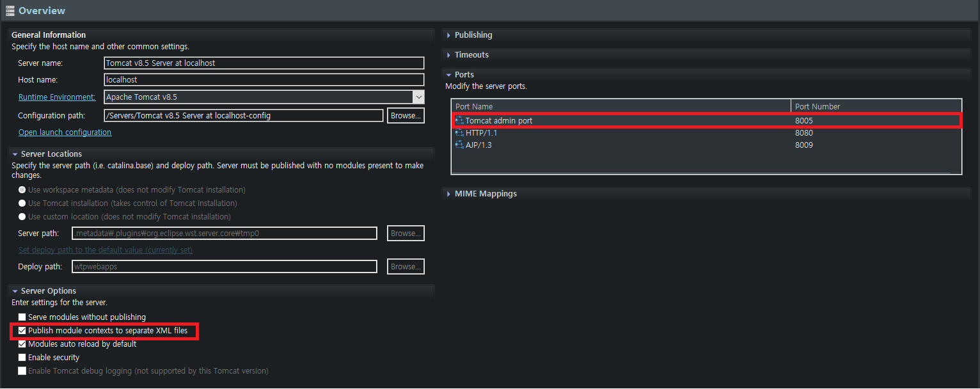Screen dimensions: 980x389
Task: Select Use Tomcat installation radio option
Action: tap(22, 203)
